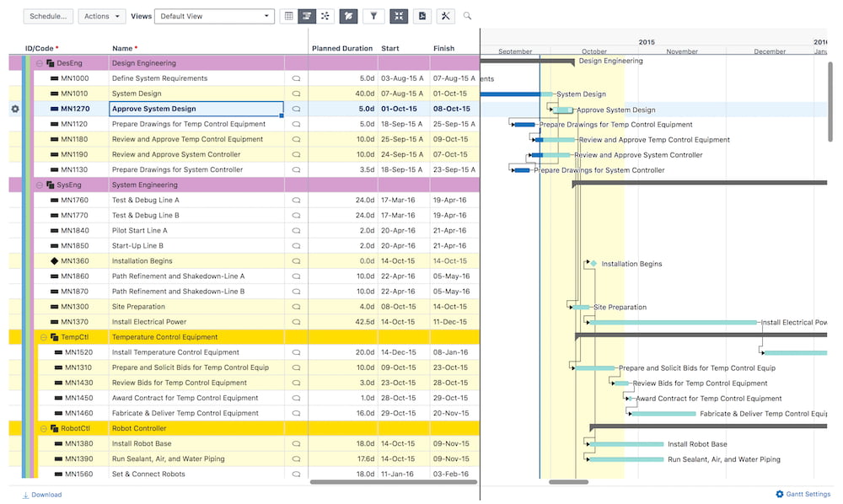The height and width of the screenshot is (504, 843).
Task: Click the filter funnel icon in toolbar
Action: point(374,16)
